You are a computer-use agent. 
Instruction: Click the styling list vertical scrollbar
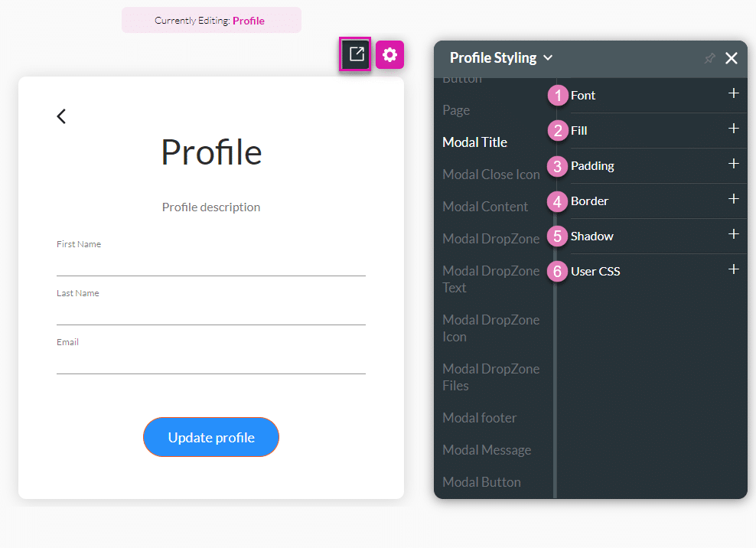556,306
